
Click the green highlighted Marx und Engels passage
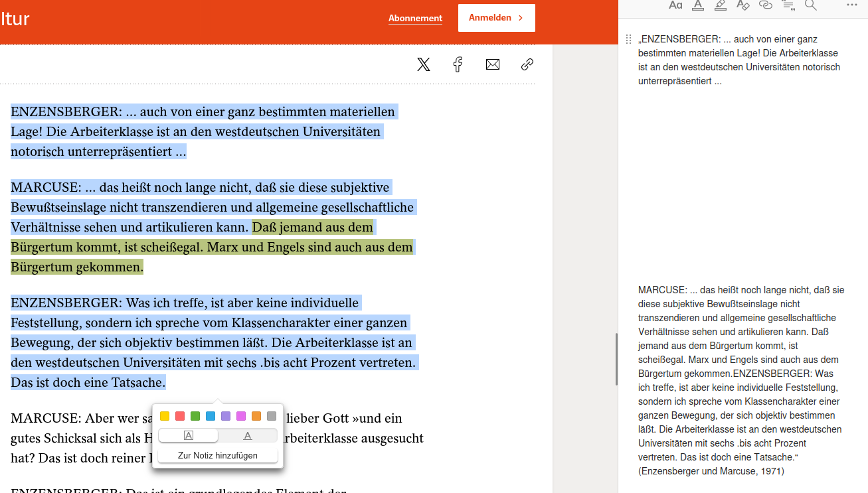(x=213, y=247)
